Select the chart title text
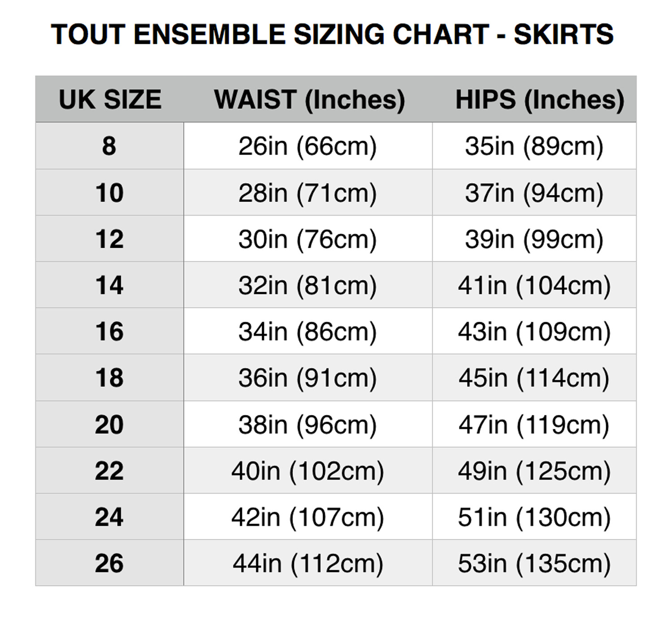The image size is (672, 625). [332, 34]
